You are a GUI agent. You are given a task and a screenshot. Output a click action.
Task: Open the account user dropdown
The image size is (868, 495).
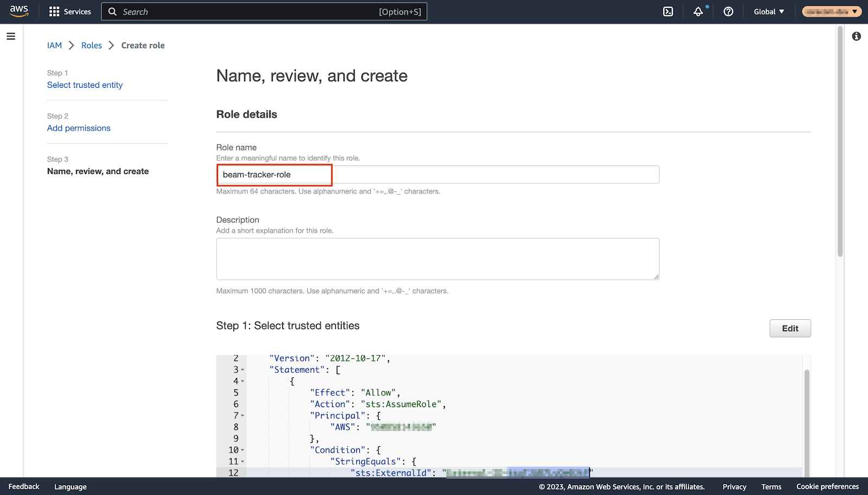pyautogui.click(x=831, y=11)
